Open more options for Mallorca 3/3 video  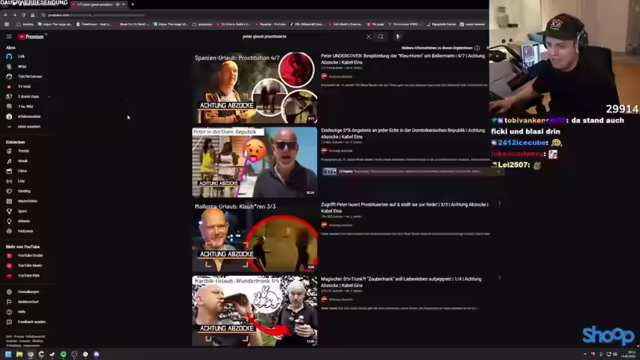[x=500, y=204]
